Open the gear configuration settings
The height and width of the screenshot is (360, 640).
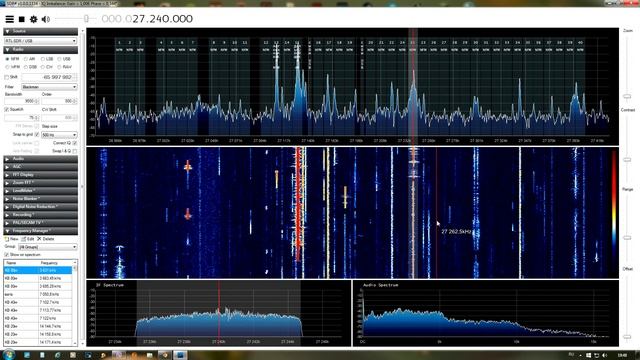point(33,19)
